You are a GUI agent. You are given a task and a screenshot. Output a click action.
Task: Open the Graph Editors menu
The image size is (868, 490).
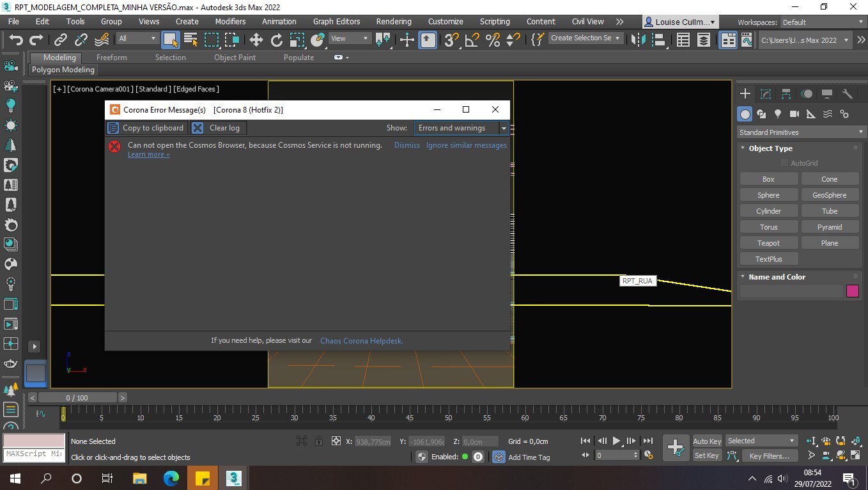[336, 21]
